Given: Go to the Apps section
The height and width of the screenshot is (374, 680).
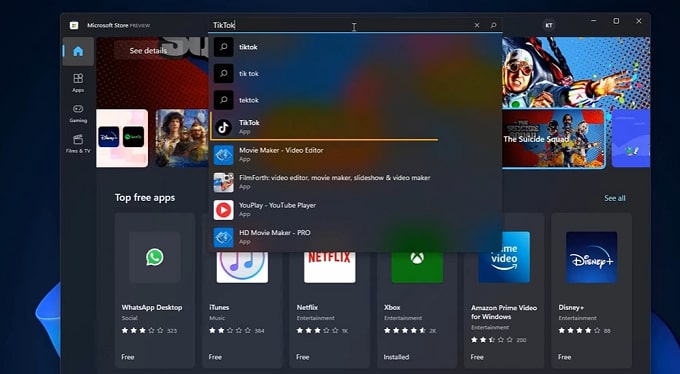Looking at the screenshot, I should click(x=78, y=82).
